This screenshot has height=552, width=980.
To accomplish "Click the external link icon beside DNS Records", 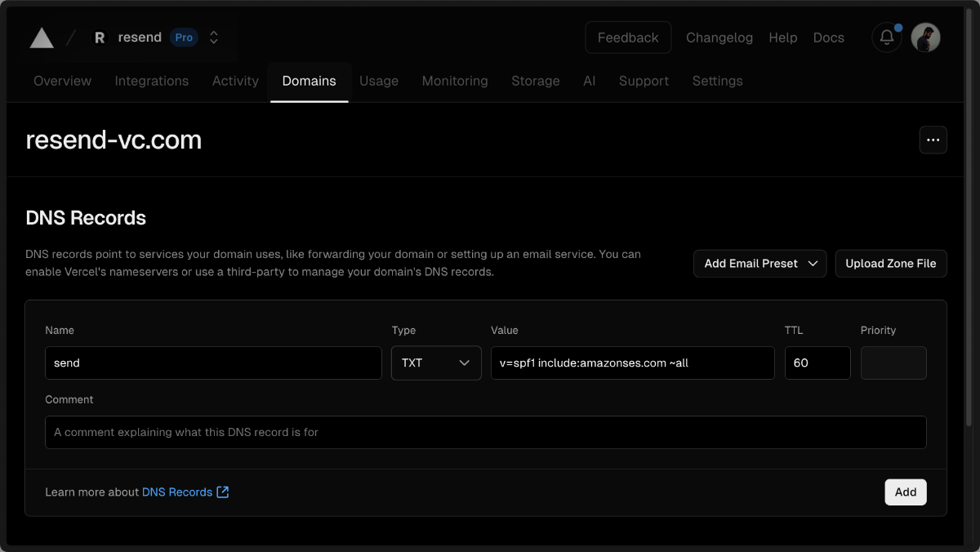I will pos(223,492).
